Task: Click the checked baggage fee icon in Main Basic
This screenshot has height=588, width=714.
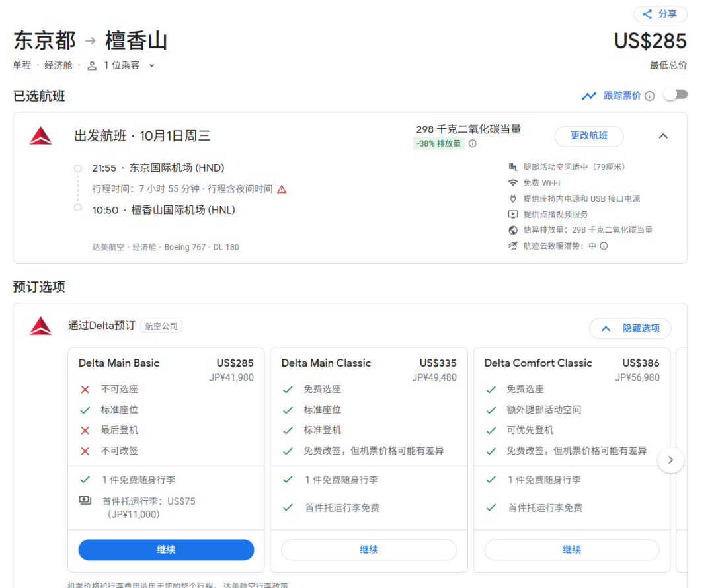Action: (85, 501)
